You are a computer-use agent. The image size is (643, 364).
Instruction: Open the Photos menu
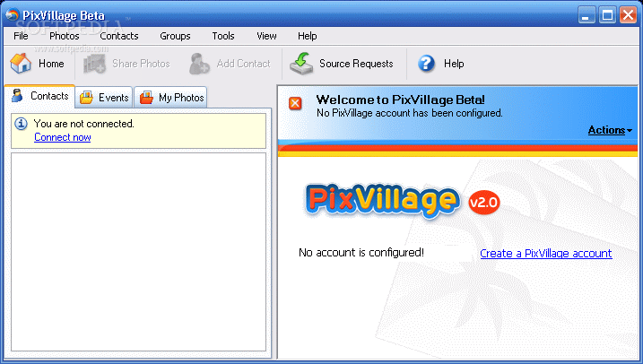(x=65, y=36)
